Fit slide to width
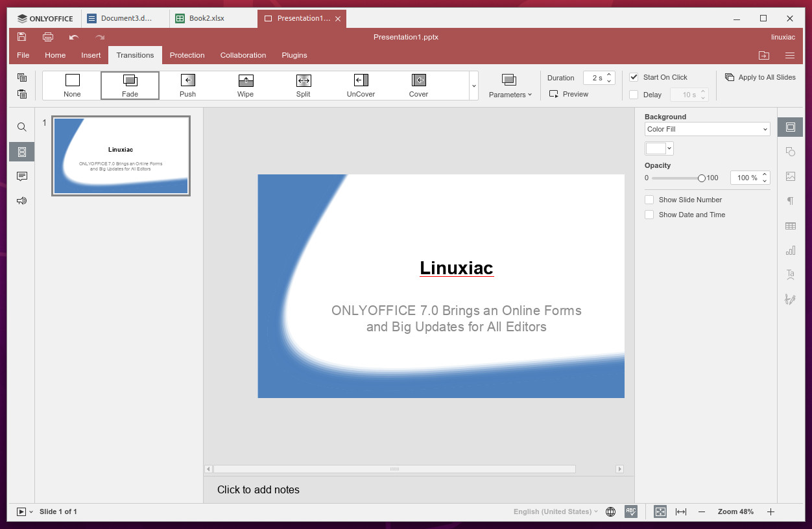The image size is (812, 529). (681, 511)
